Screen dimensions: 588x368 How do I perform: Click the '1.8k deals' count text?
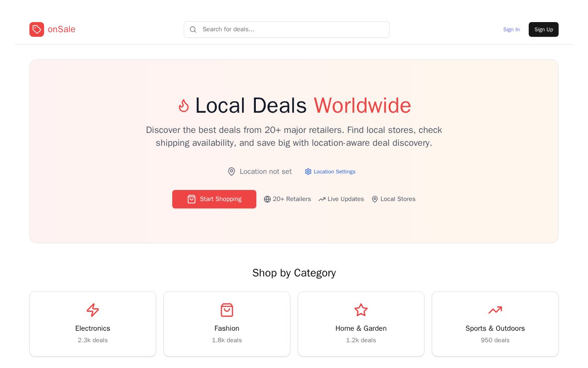click(227, 340)
